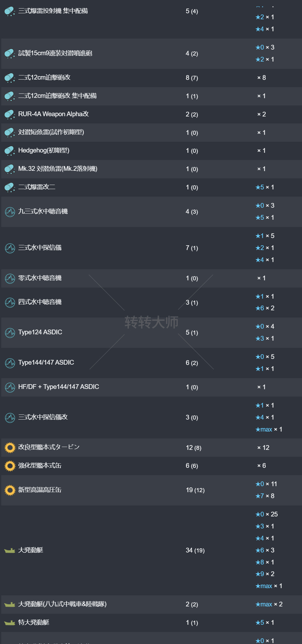Screen dimensions: 302x644
Task: Click landing craft icon beside 大発動艇
Action: pos(10,551)
